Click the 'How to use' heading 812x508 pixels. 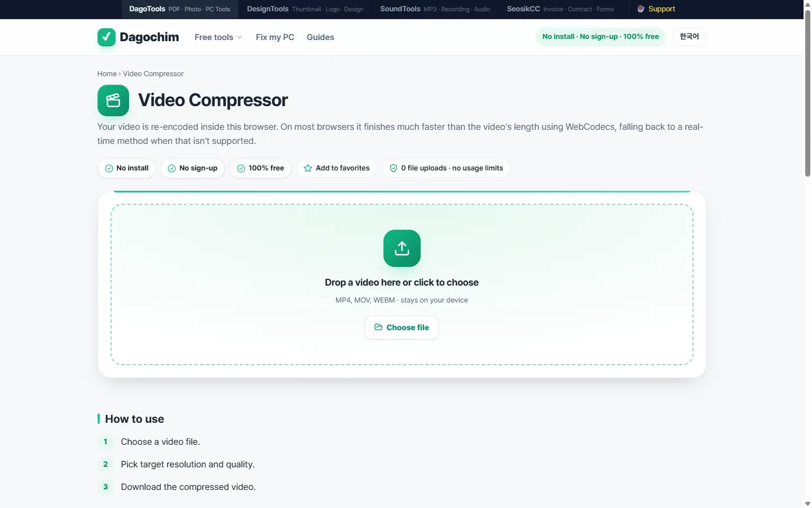tap(134, 419)
